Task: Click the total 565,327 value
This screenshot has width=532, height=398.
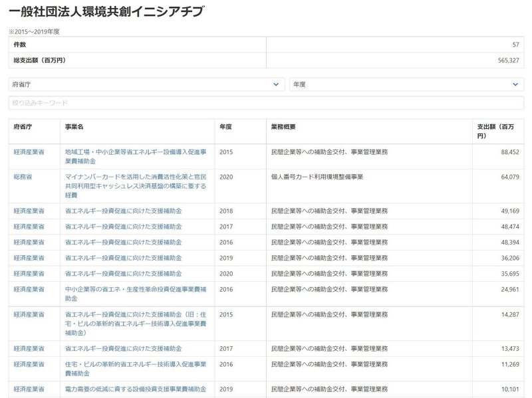Action: point(508,60)
